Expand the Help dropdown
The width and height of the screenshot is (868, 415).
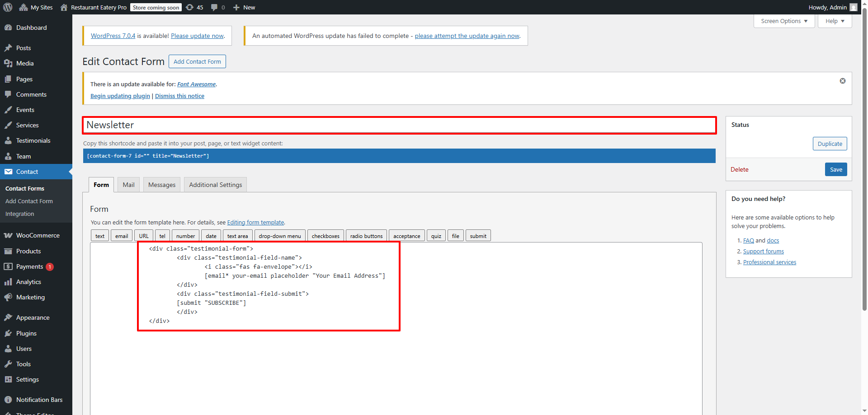[835, 21]
